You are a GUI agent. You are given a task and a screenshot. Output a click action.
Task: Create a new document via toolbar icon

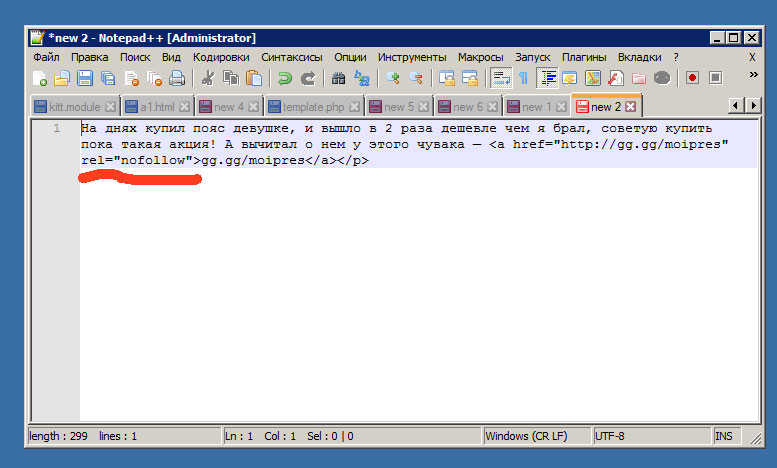coord(39,78)
